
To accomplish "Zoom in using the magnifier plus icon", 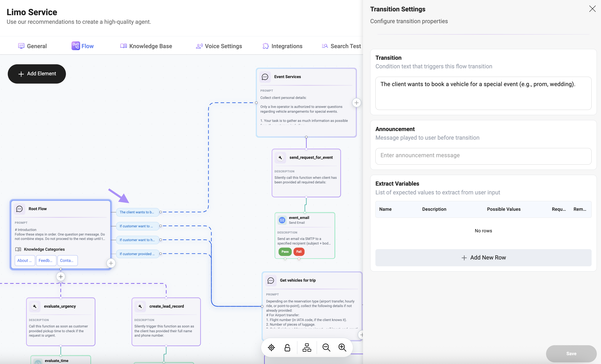I will [x=342, y=347].
